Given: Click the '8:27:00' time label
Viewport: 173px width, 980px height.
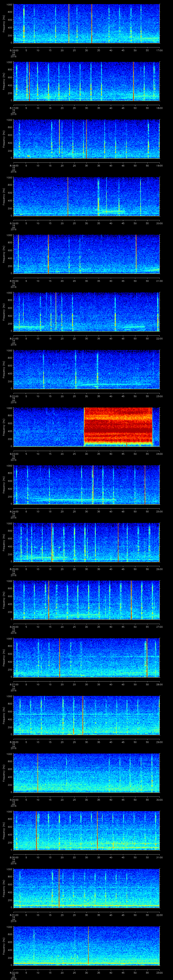Looking at the screenshot, I should click(14, 684).
